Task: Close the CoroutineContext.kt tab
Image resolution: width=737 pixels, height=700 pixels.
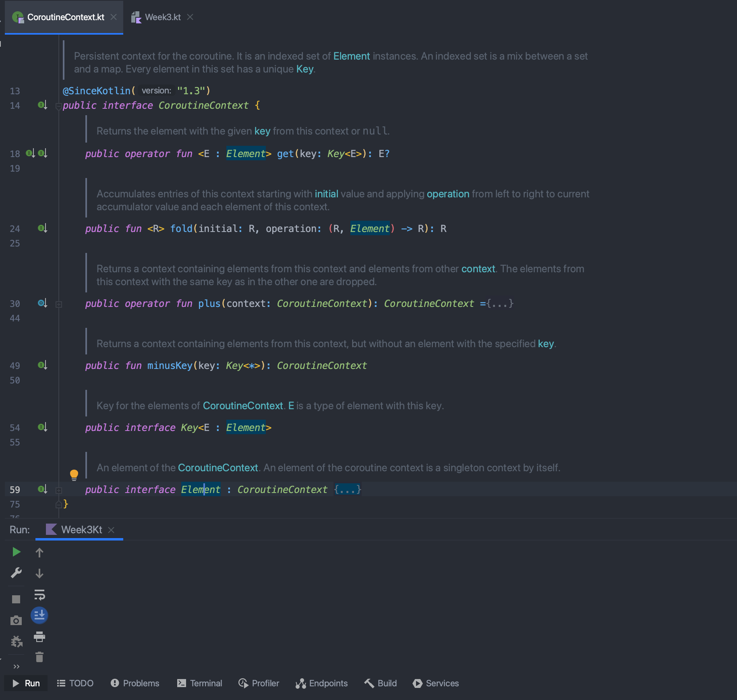Action: (114, 17)
